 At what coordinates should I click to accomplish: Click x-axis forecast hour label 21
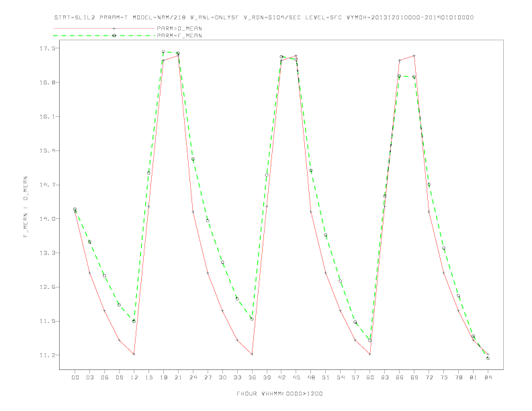tap(178, 377)
